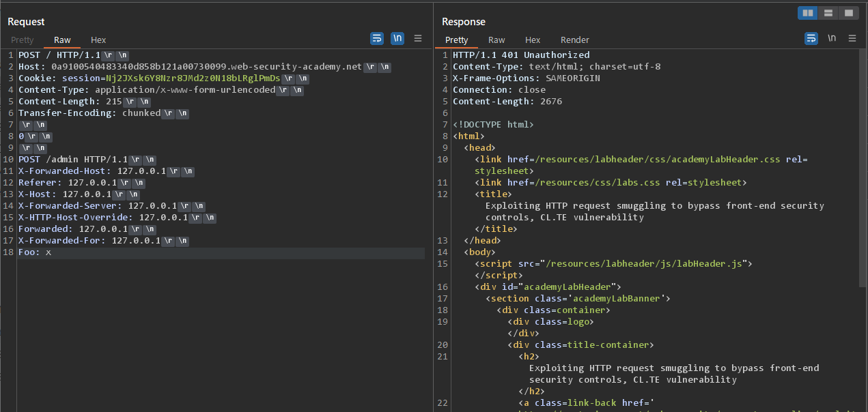The height and width of the screenshot is (412, 868).
Task: Click the X-HTTP-Host-Override header line
Action: coord(117,218)
